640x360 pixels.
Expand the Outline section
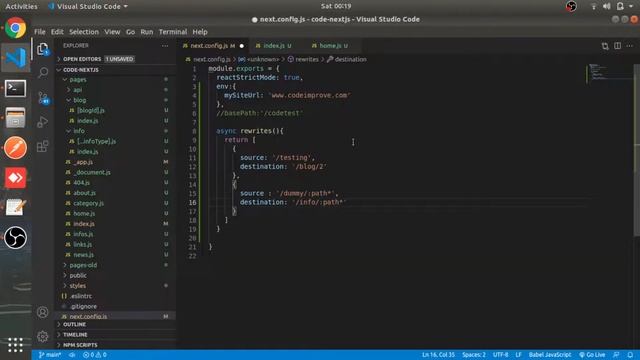pos(116,324)
